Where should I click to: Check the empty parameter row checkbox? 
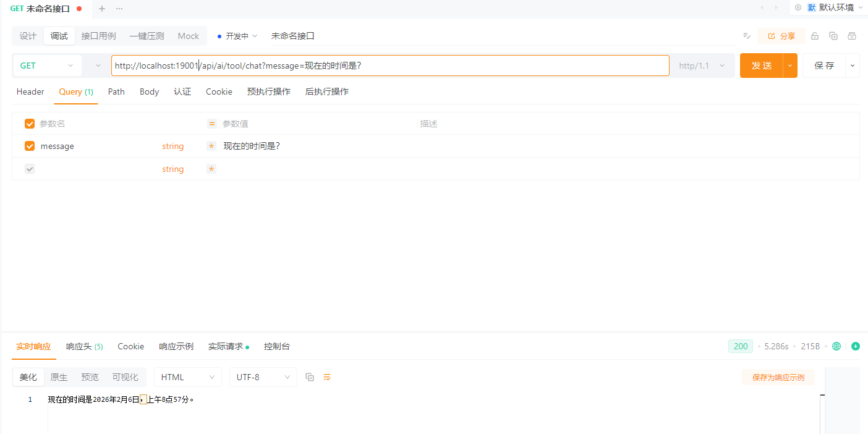coord(30,169)
